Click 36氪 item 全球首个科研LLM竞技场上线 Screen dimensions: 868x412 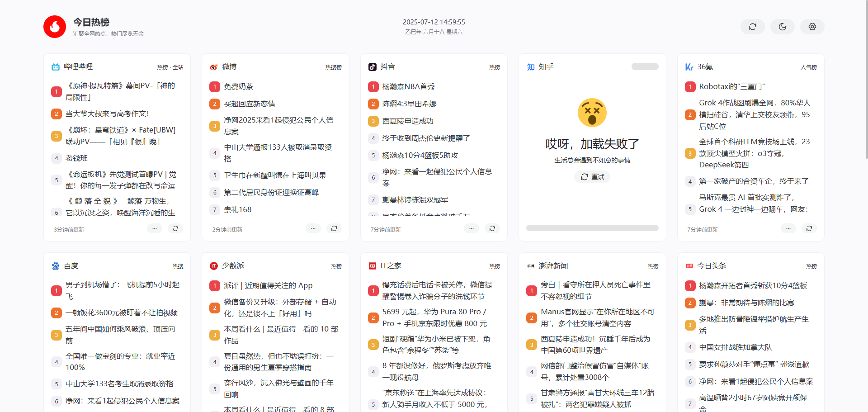754,153
